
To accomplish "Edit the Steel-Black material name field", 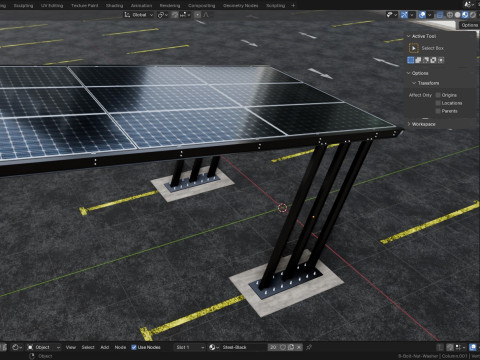I will click(x=244, y=347).
